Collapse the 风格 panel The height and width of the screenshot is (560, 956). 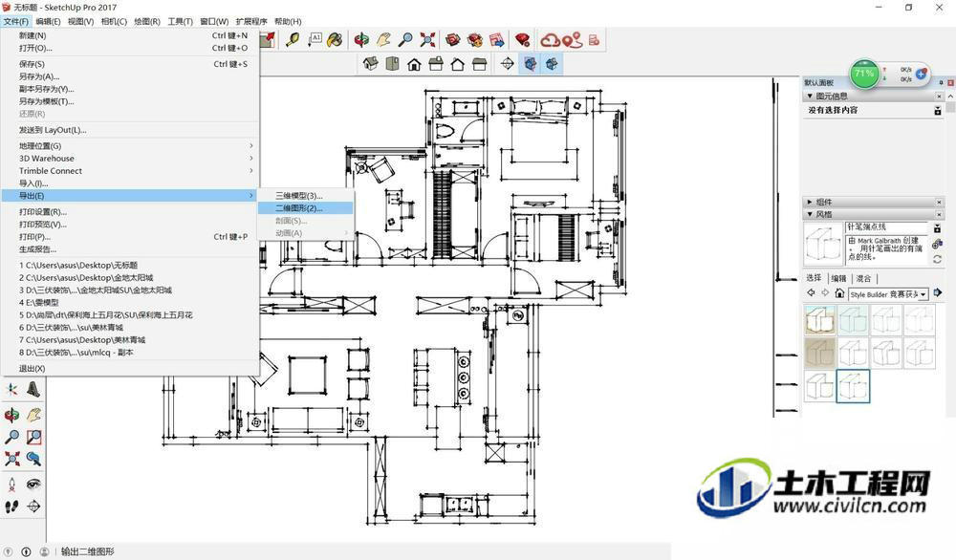click(811, 214)
